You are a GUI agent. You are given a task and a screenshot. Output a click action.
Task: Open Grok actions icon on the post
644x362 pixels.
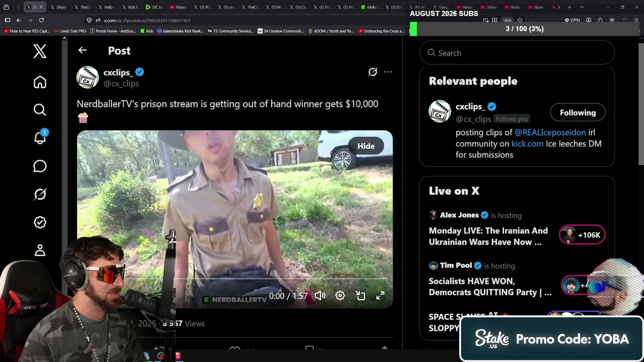click(x=373, y=72)
